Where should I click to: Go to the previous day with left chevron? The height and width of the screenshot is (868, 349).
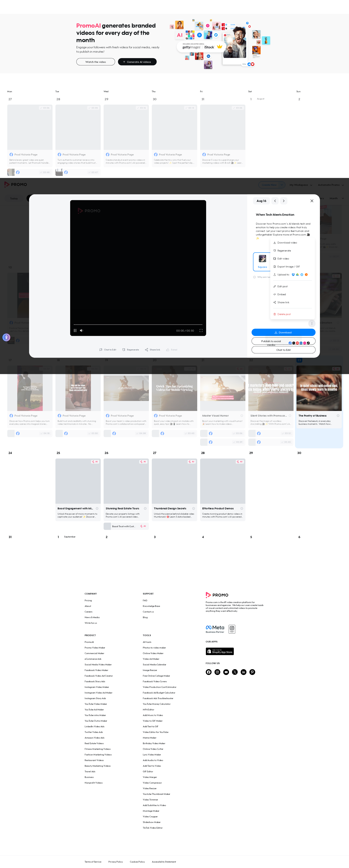click(275, 201)
